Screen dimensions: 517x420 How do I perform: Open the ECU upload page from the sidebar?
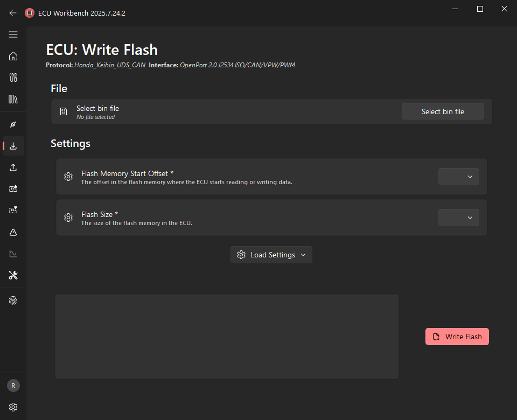13,167
